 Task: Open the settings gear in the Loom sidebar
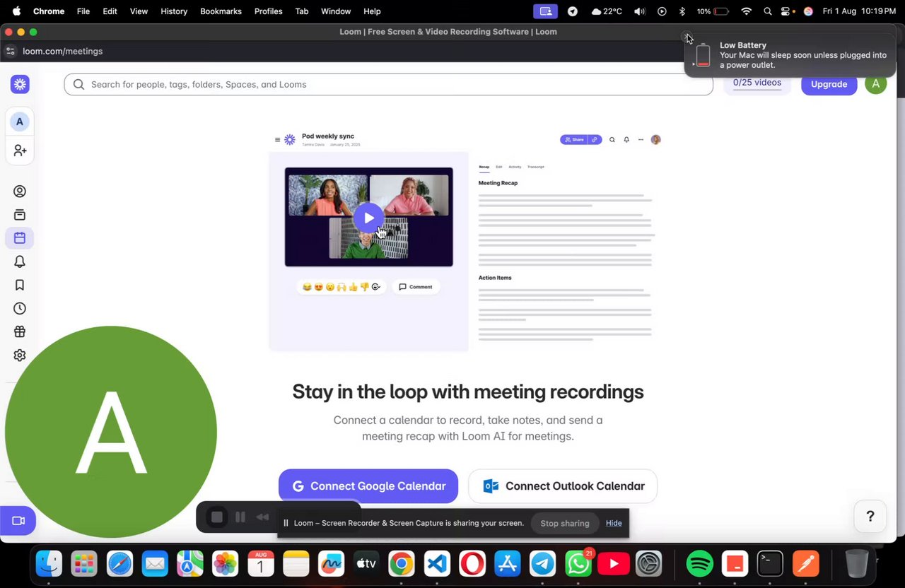[20, 355]
